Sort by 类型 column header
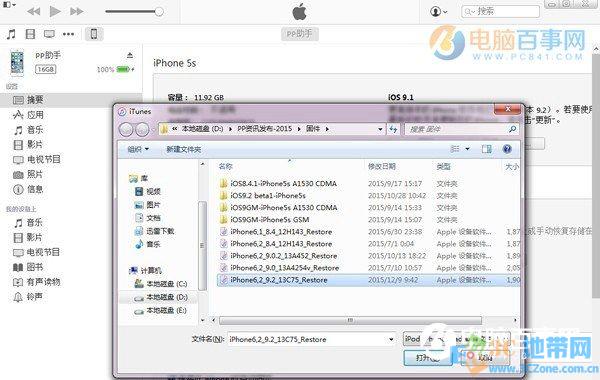 pyautogui.click(x=443, y=166)
